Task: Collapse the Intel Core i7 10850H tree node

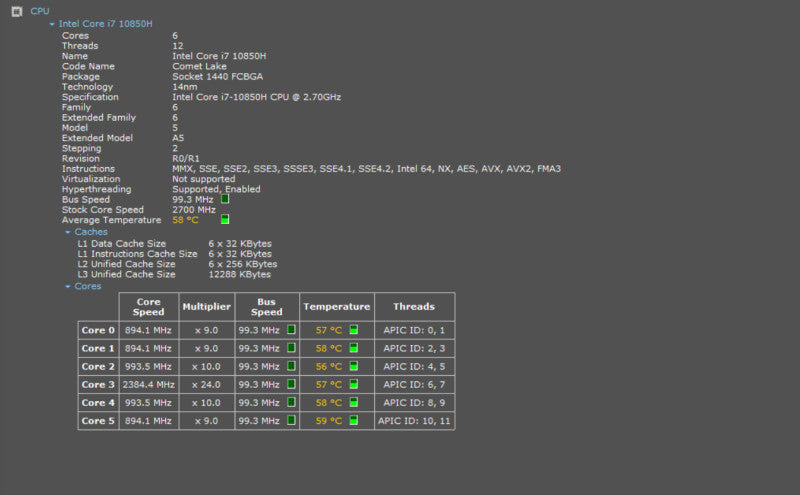Action: [x=52, y=24]
